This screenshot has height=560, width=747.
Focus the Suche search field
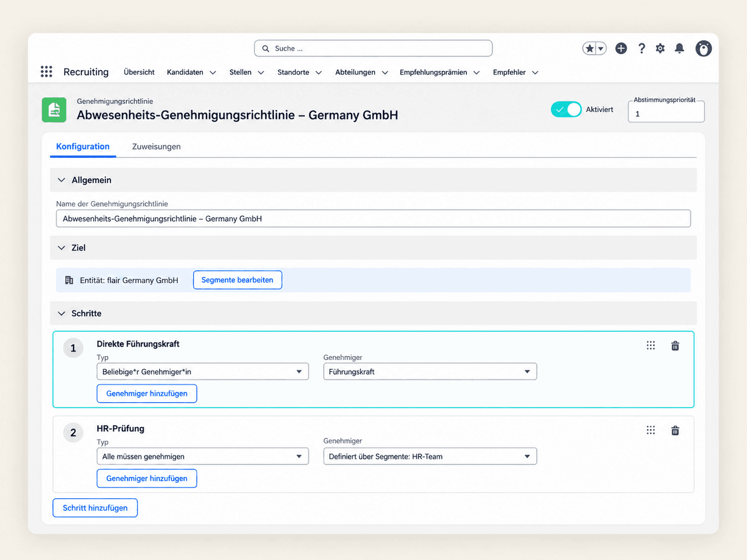pos(373,49)
